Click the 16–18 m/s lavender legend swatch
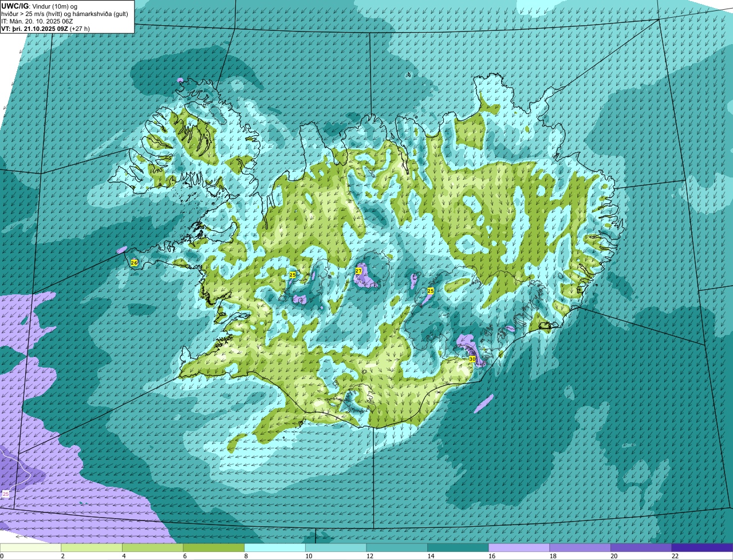Screen dimensions: 733x560 pyautogui.click(x=519, y=547)
